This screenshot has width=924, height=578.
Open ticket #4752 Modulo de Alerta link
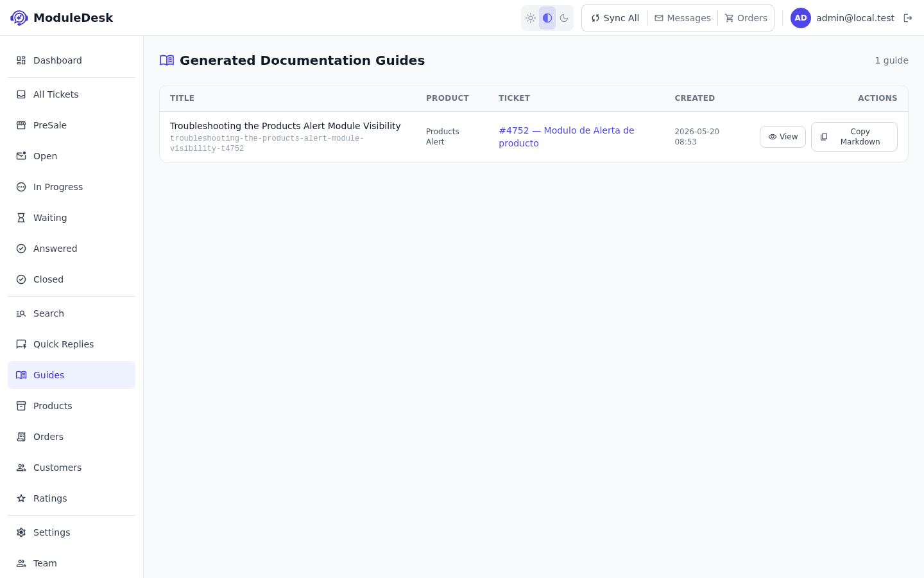point(567,137)
